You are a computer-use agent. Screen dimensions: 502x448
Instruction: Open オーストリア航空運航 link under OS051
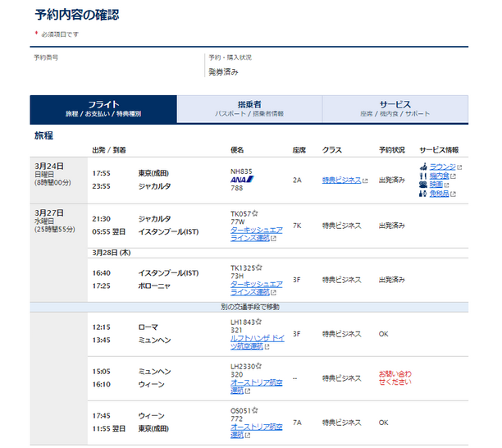[257, 431]
